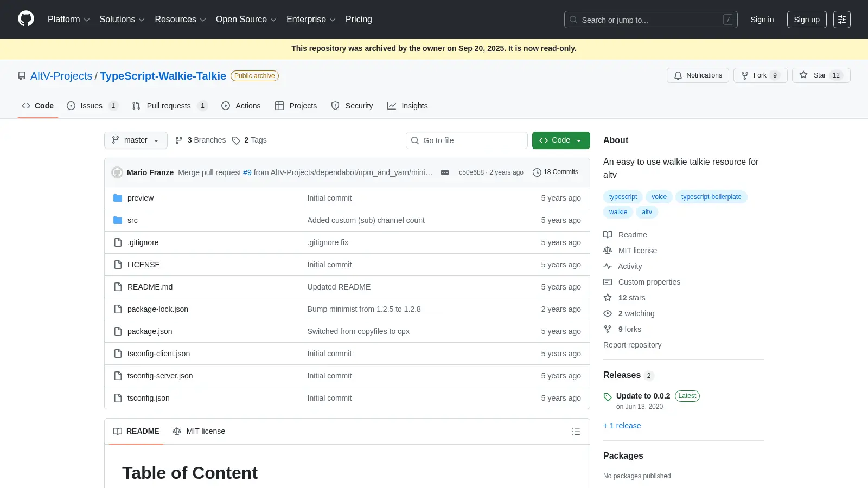868x488 pixels.
Task: Open the Insights tab
Action: click(x=407, y=106)
